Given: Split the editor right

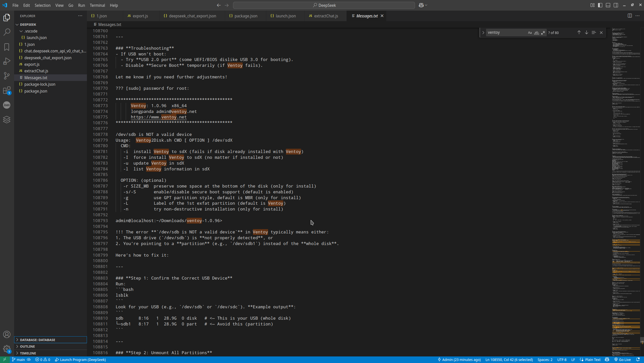Looking at the screenshot, I should click(630, 16).
